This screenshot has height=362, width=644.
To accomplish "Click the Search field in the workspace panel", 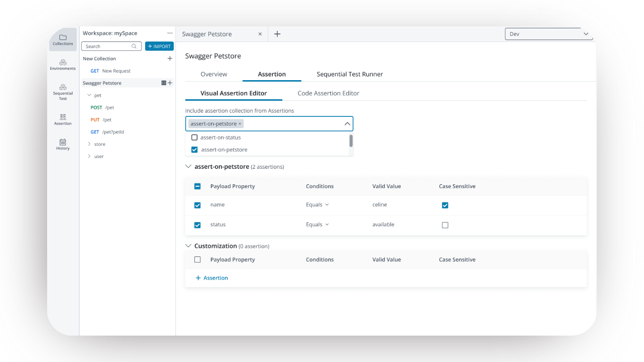I will tap(111, 46).
